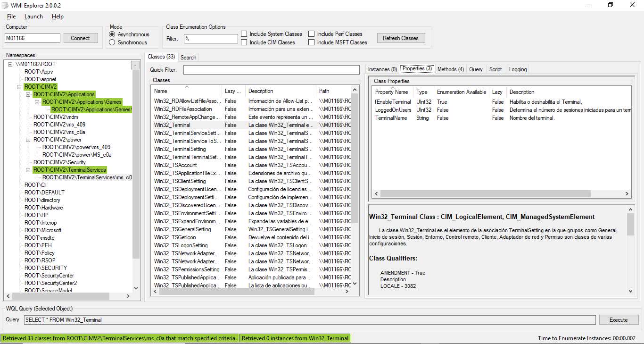Image resolution: width=644 pixels, height=344 pixels.
Task: Click the Classes list scroll-down arrow
Action: pos(355,285)
